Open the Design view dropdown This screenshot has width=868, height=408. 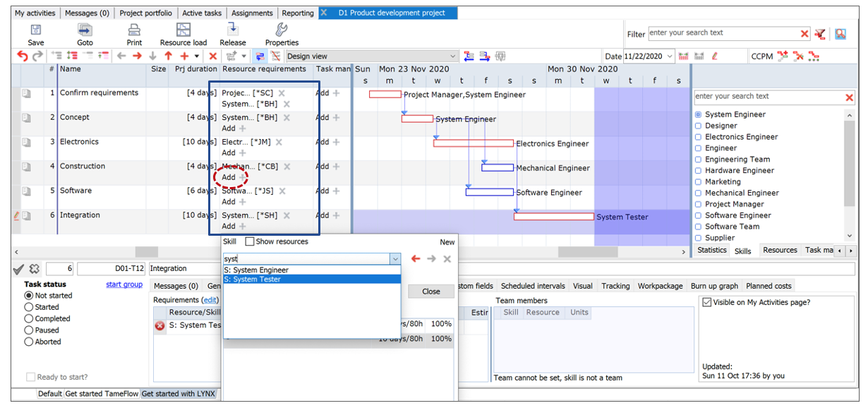point(453,56)
